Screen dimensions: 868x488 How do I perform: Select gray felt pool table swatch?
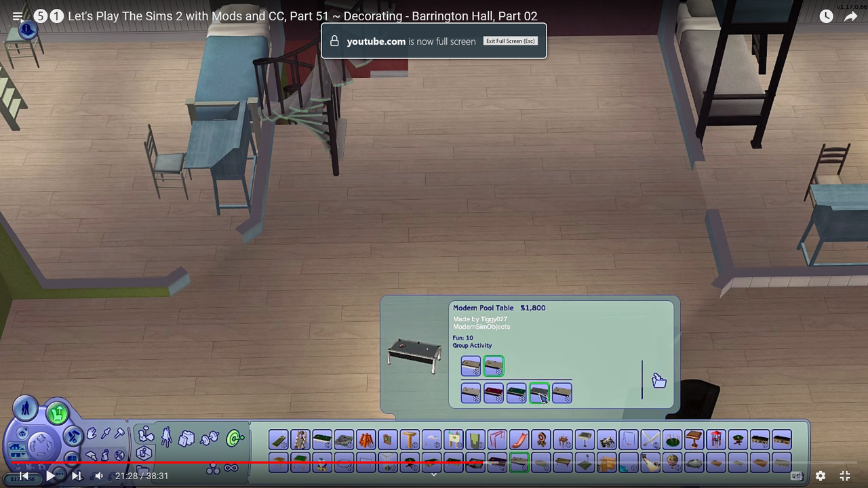pos(539,393)
